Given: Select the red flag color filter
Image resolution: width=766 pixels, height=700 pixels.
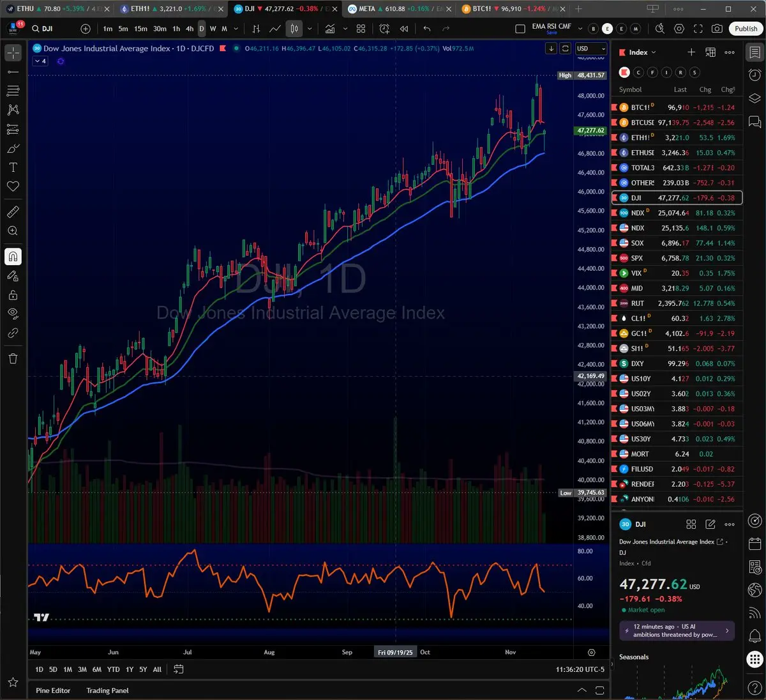Looking at the screenshot, I should [624, 72].
